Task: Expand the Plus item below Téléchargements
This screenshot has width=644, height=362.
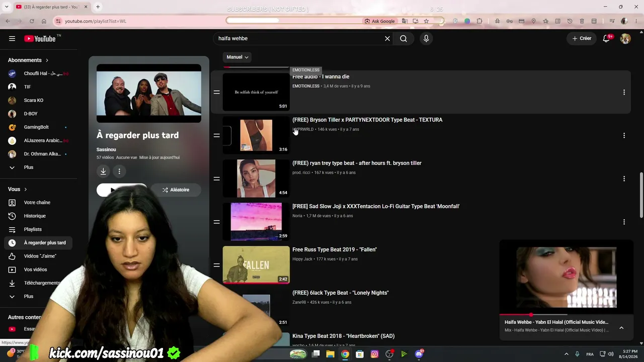Action: pyautogui.click(x=39, y=297)
